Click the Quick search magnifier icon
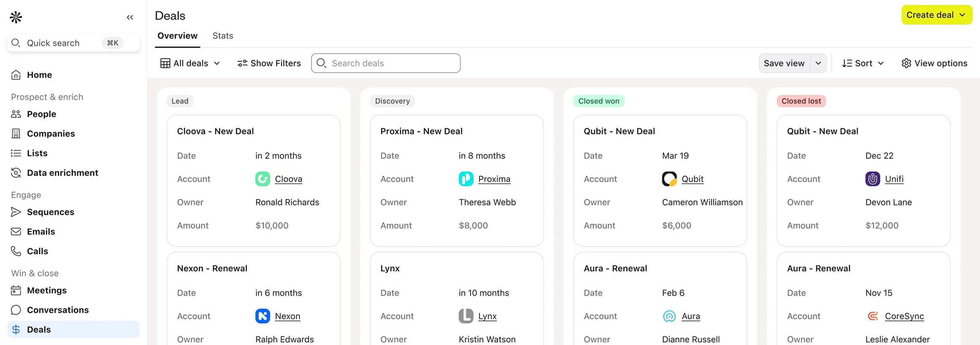 (16, 43)
